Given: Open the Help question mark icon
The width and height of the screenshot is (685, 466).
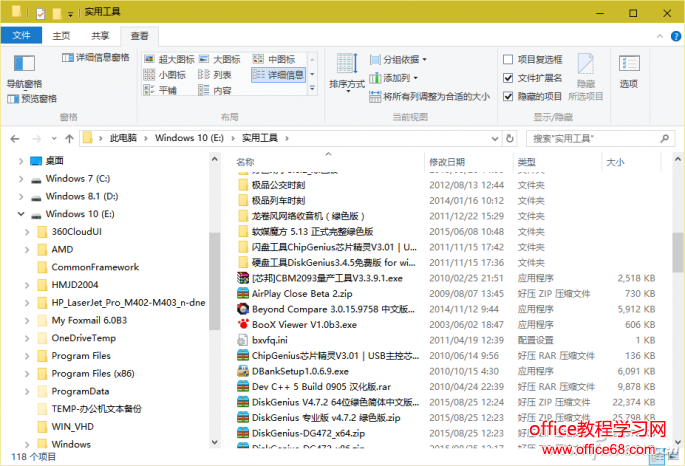Looking at the screenshot, I should (676, 36).
